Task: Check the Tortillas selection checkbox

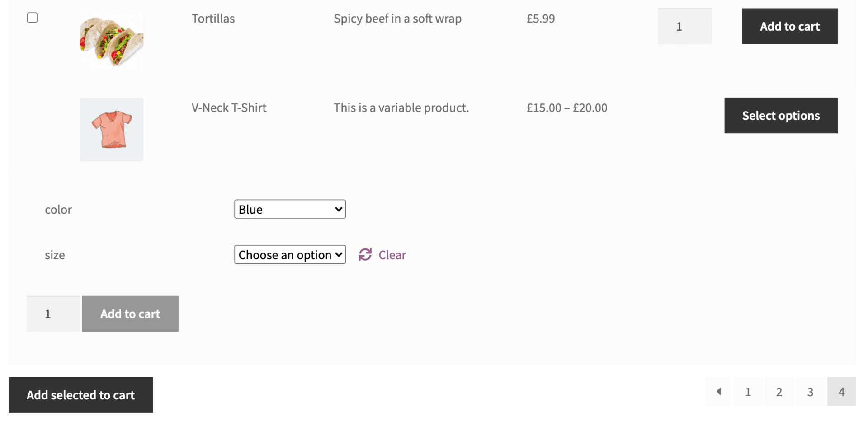Action: pos(32,17)
